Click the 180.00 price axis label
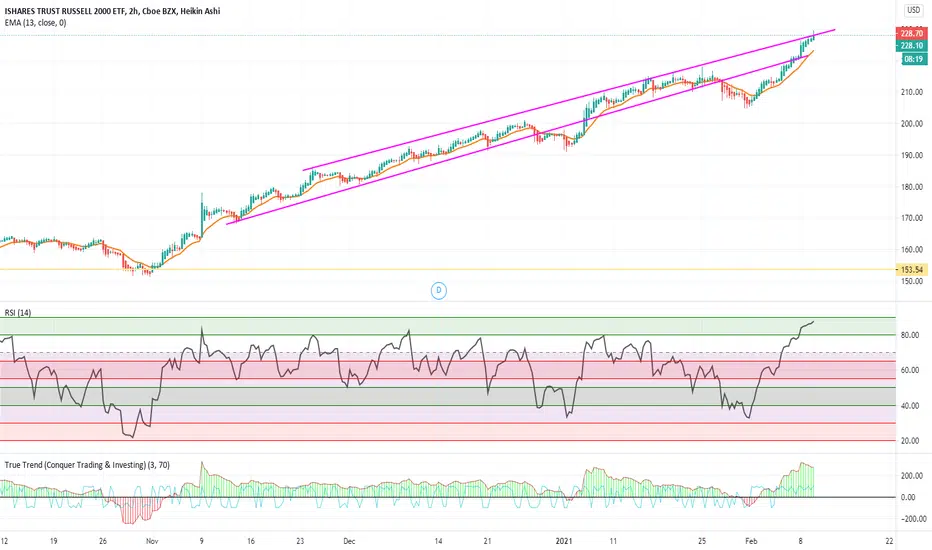 click(911, 187)
